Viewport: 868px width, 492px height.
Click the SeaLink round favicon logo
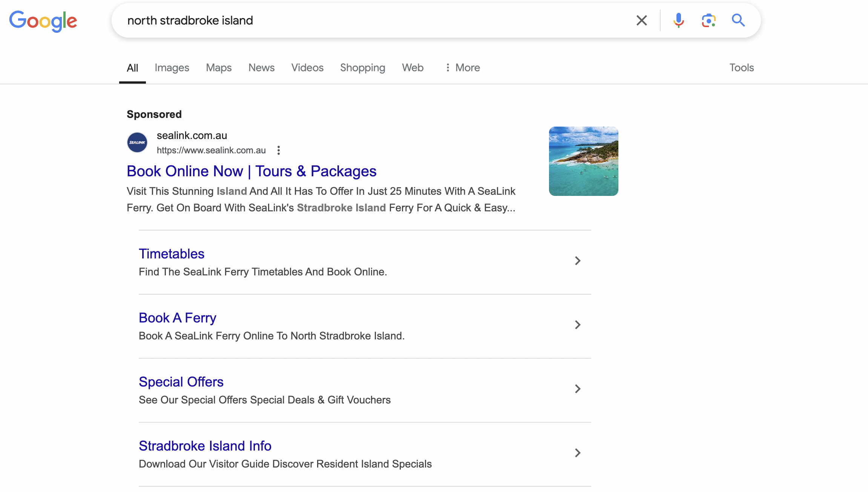137,142
